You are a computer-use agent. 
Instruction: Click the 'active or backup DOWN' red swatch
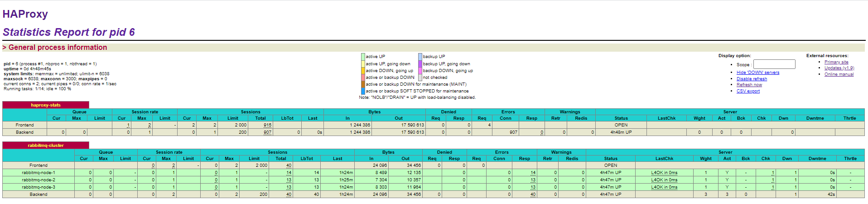pos(363,78)
